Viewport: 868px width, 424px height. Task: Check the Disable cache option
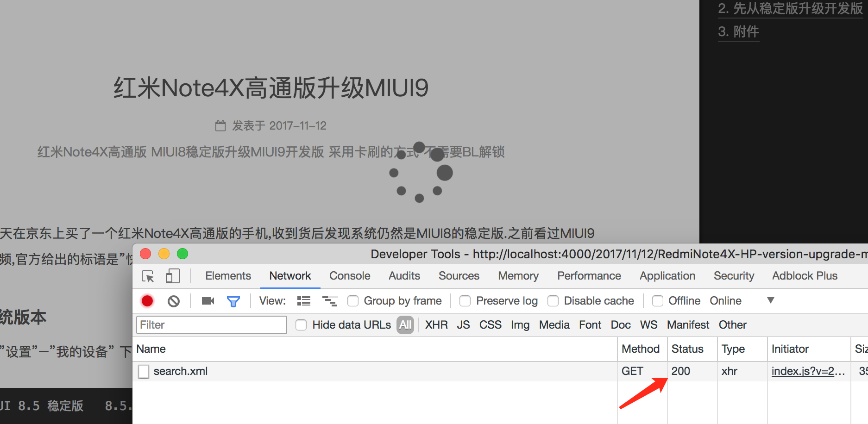(553, 301)
